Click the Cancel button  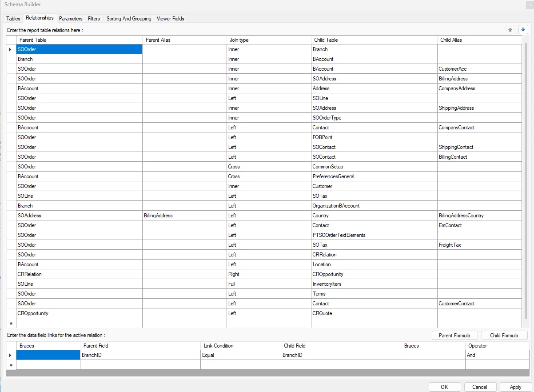(480, 387)
